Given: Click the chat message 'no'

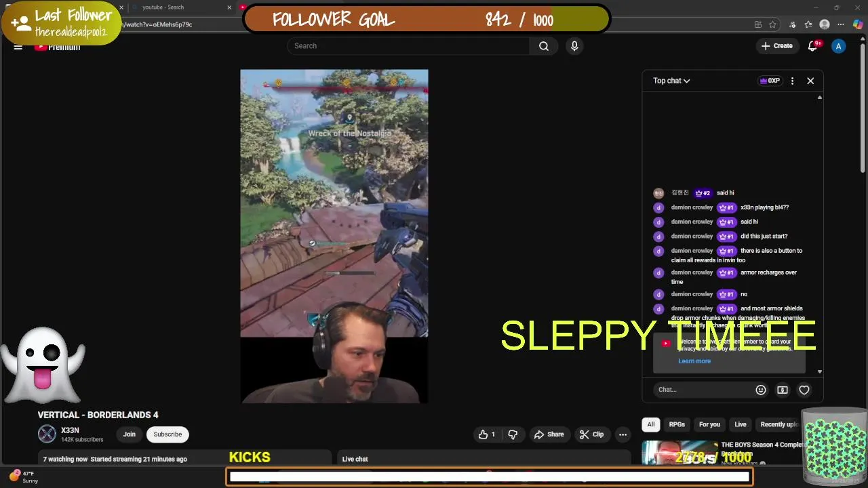Looking at the screenshot, I should pyautogui.click(x=744, y=294).
